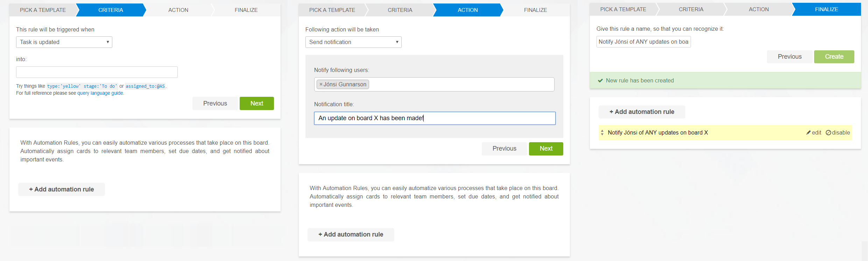
Task: Open the 'Task is updated' trigger dropdown
Action: (64, 42)
